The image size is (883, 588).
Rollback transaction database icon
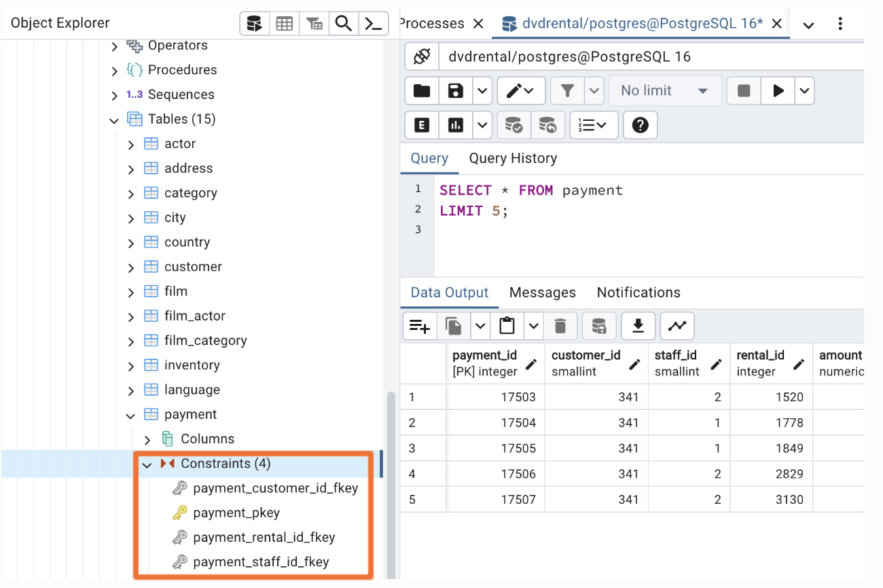[x=547, y=125]
